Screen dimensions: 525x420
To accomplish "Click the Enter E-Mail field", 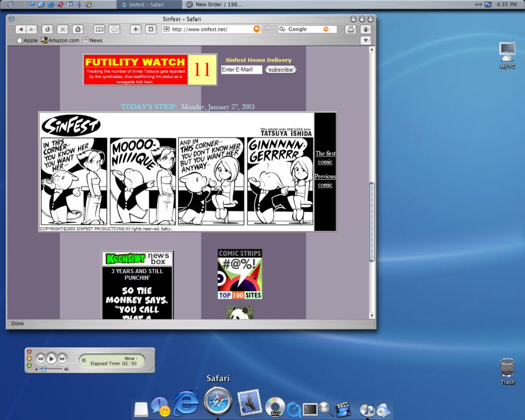I will pos(241,70).
